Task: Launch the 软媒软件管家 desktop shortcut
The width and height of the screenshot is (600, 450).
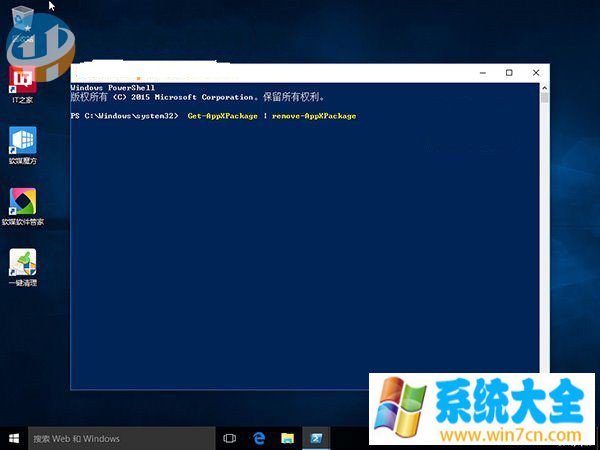Action: click(x=23, y=207)
